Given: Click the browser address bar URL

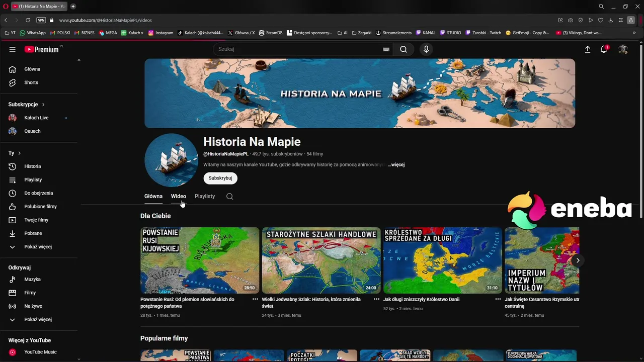Looking at the screenshot, I should (106, 20).
